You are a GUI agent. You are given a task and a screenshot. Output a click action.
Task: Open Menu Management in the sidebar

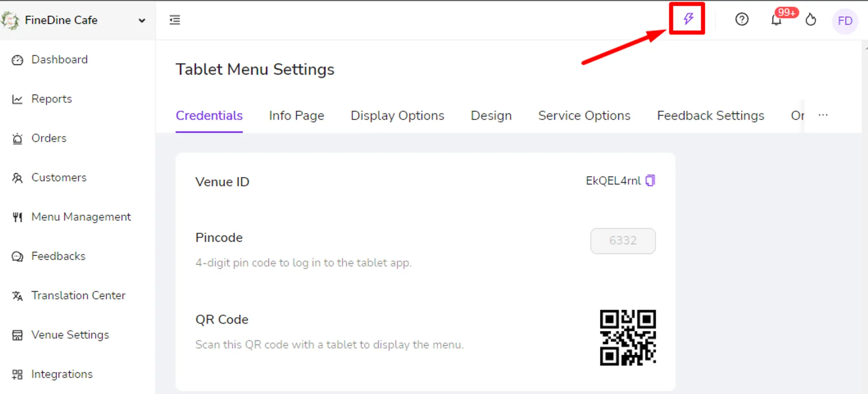(x=71, y=217)
